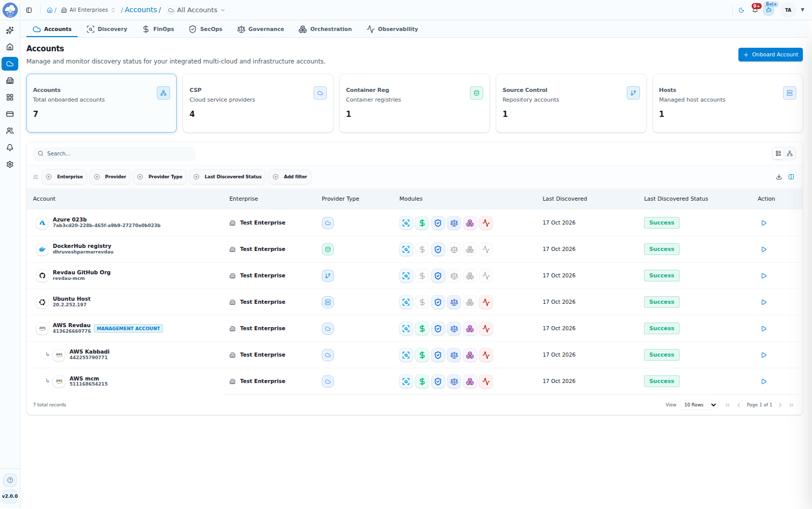Toggle the table column visibility button

coord(791,177)
